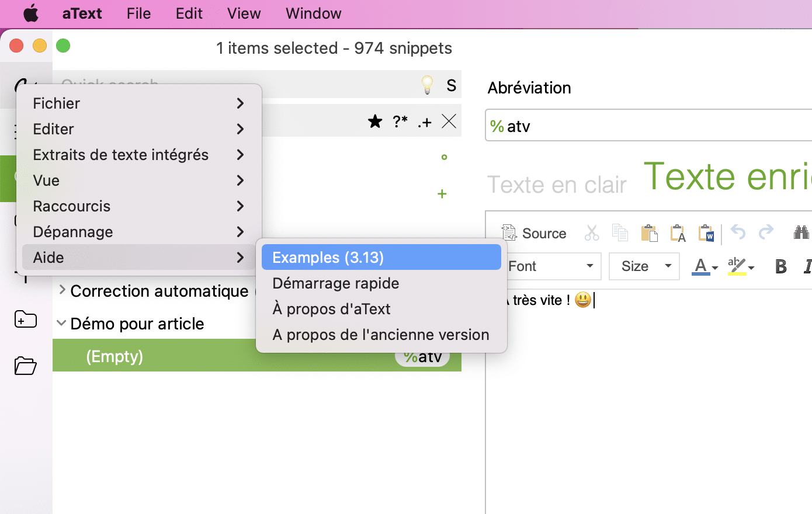The width and height of the screenshot is (812, 514).
Task: Click the text color A swatch
Action: [700, 266]
